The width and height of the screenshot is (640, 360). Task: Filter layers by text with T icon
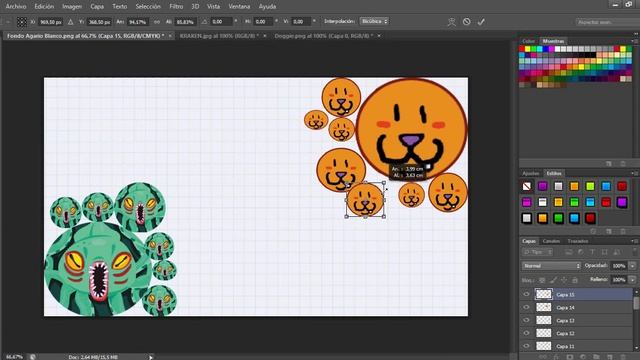point(592,252)
